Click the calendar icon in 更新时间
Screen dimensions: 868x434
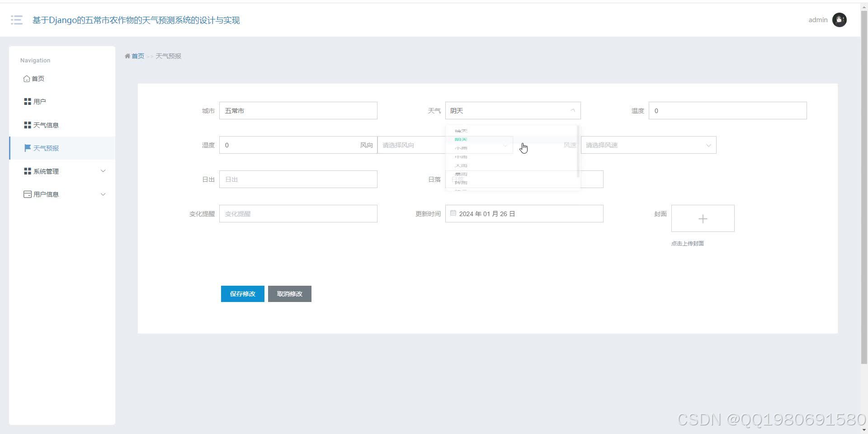tap(453, 213)
